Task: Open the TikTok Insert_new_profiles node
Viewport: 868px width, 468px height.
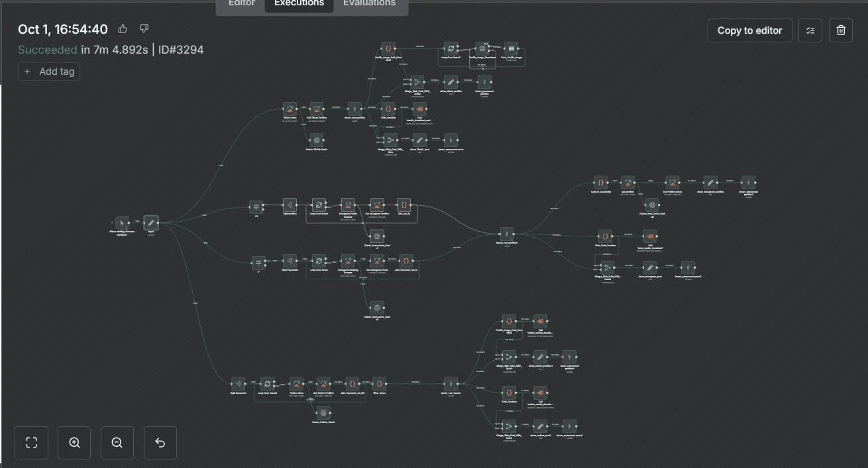Action: 355,109
